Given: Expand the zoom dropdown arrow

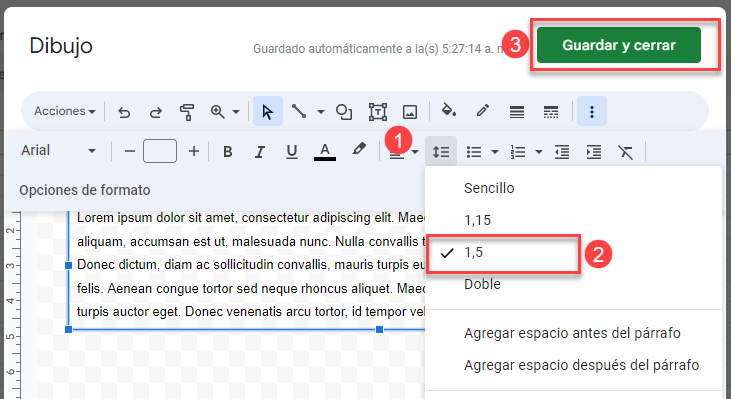Looking at the screenshot, I should [236, 112].
